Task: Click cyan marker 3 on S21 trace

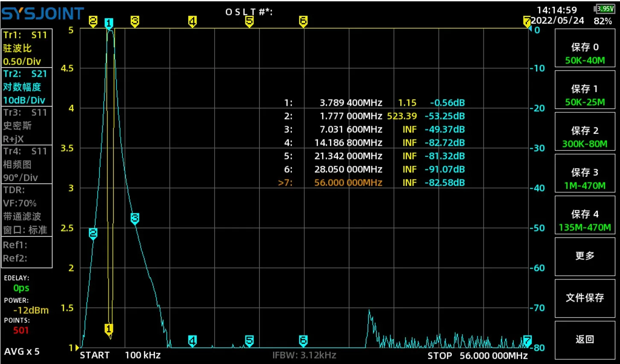Action: point(135,218)
